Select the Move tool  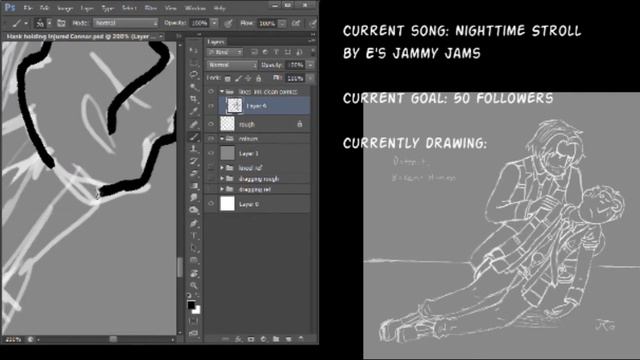[x=194, y=51]
